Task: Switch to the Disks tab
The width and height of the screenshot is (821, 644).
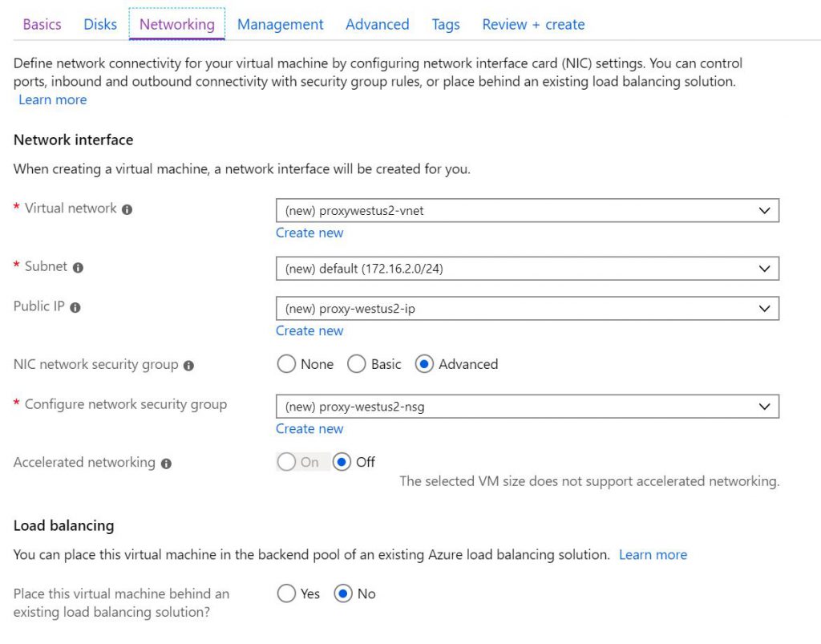Action: click(100, 24)
